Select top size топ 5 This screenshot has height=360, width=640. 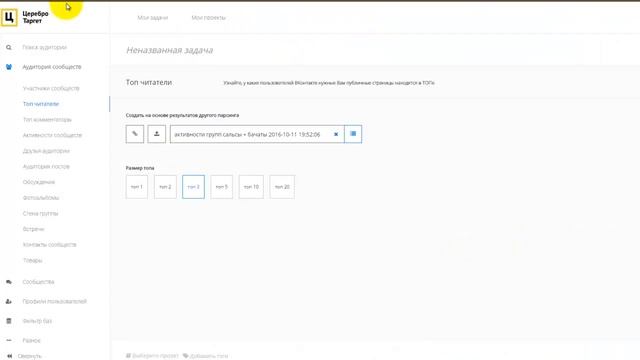pos(222,187)
